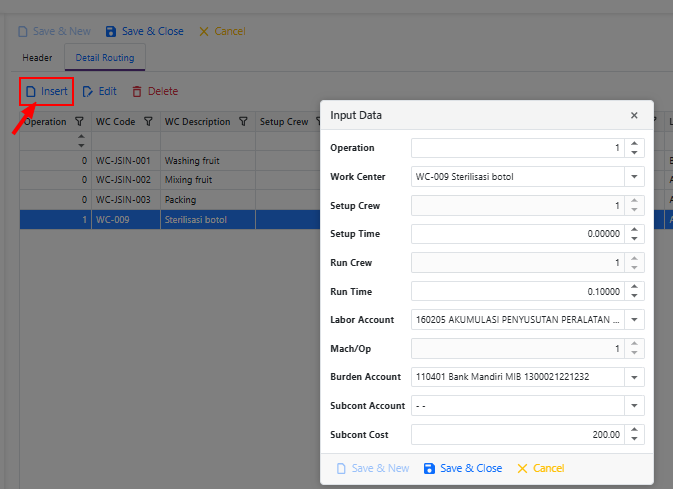Click the Run Time input field
Viewport: 673px width, 489px height.
point(518,292)
